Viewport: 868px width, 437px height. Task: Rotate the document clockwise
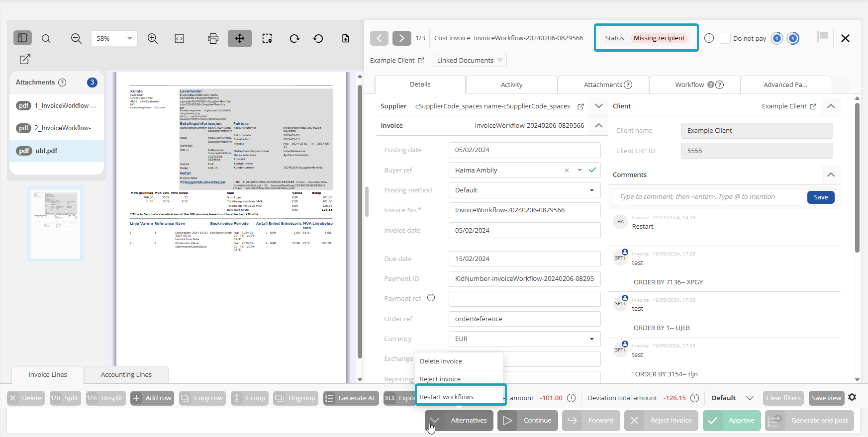tap(294, 38)
